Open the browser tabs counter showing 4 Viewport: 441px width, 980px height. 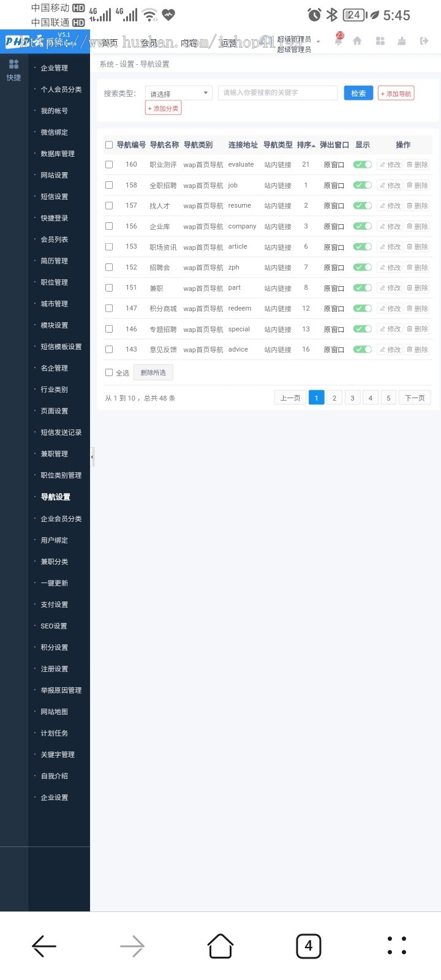[x=309, y=946]
